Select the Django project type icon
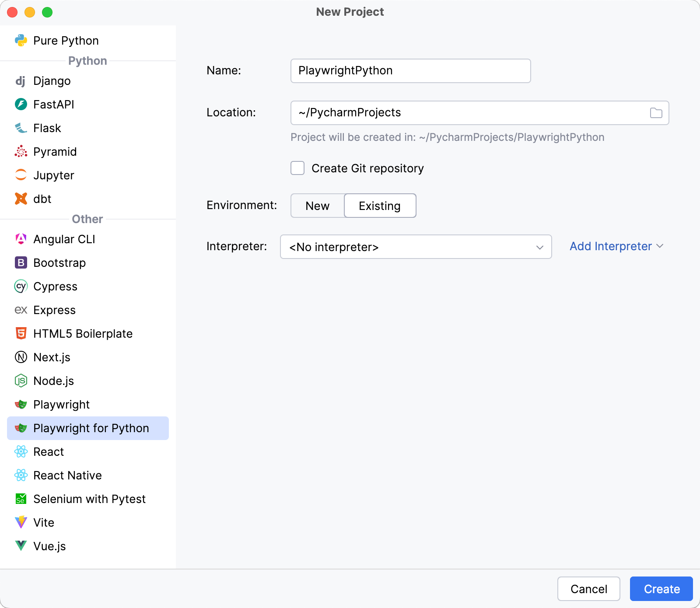Image resolution: width=700 pixels, height=608 pixels. 21,81
